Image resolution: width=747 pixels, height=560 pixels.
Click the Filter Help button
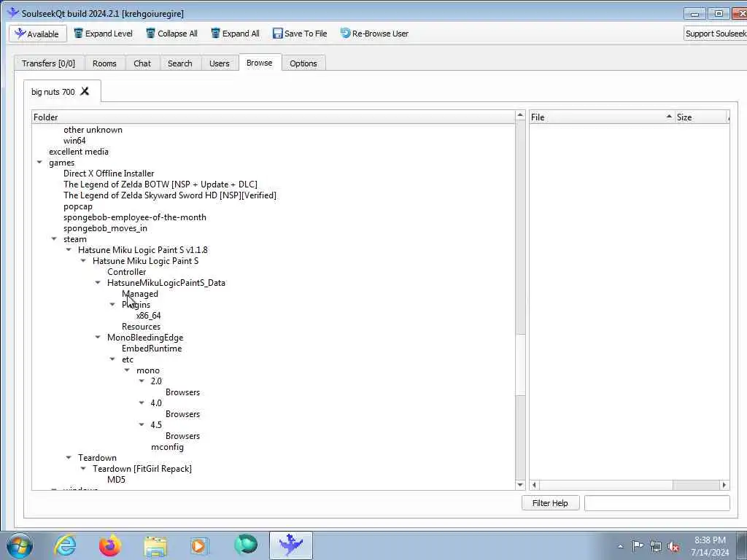tap(550, 503)
